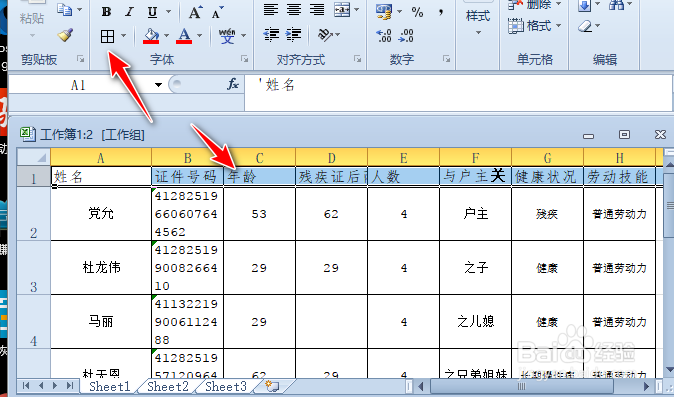Image resolution: width=674 pixels, height=397 pixels.
Task: Click the Find binoculars icon
Action: pyautogui.click(x=616, y=5)
